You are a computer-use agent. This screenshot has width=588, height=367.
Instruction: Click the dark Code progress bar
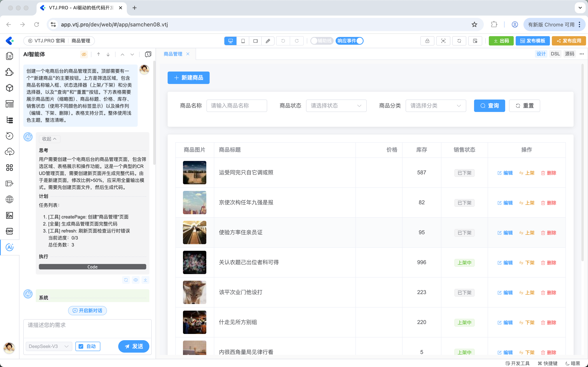click(92, 267)
